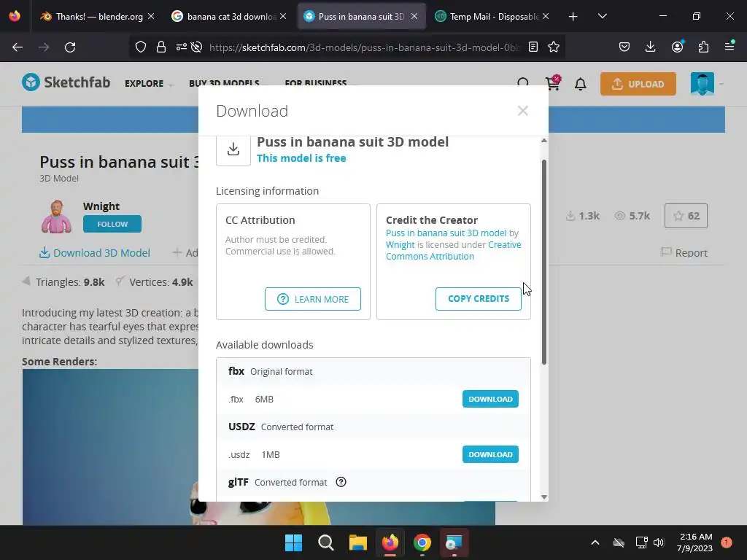Screen dimensions: 747x560
Task: Open the notifications bell
Action: 580,85
